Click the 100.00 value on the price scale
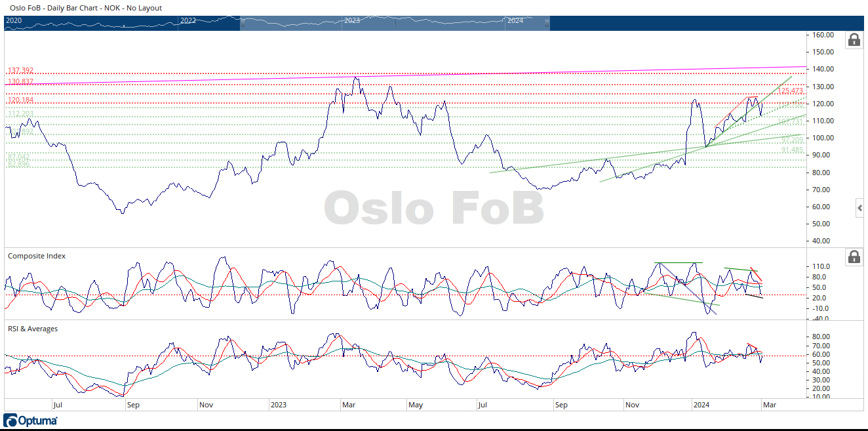The height and width of the screenshot is (431, 868). (823, 138)
